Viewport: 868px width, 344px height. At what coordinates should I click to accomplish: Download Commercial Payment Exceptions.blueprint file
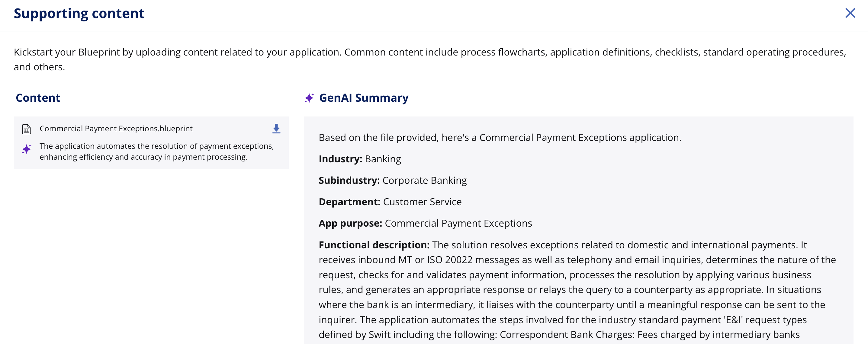(276, 128)
